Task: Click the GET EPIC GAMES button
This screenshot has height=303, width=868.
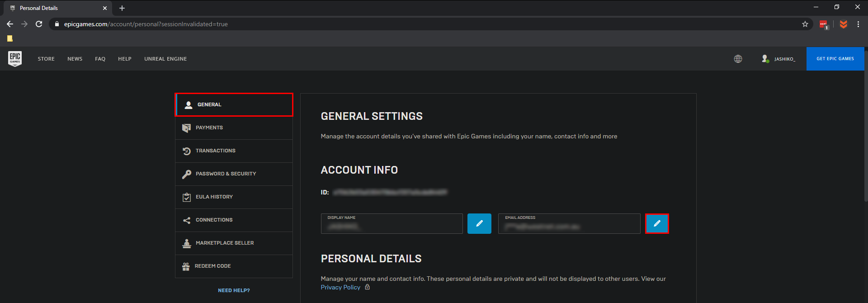Action: coord(835,59)
